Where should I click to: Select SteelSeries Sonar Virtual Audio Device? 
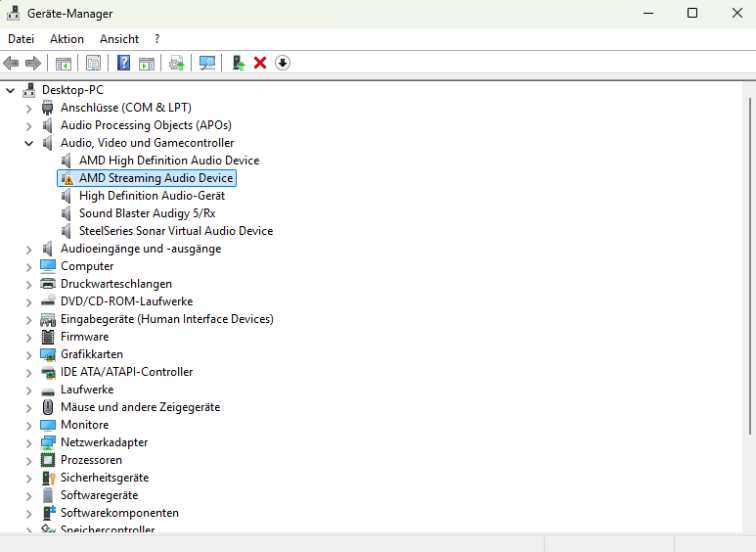[176, 231]
